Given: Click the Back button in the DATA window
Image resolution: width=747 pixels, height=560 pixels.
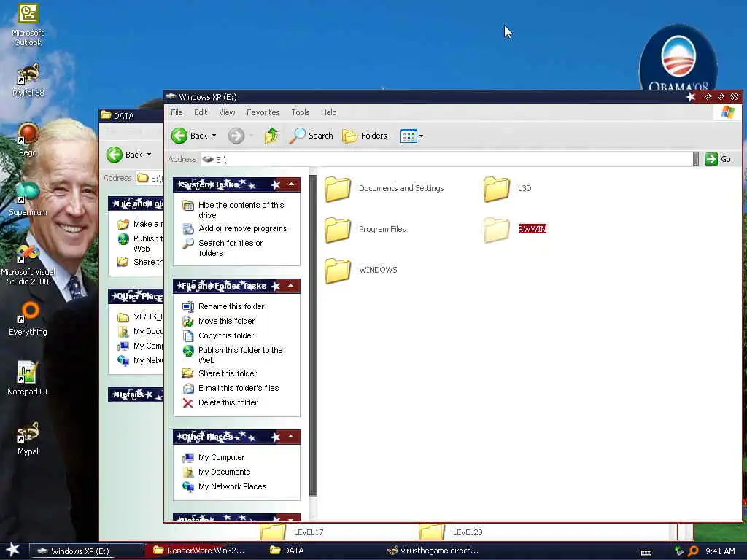Looking at the screenshot, I should tap(124, 155).
